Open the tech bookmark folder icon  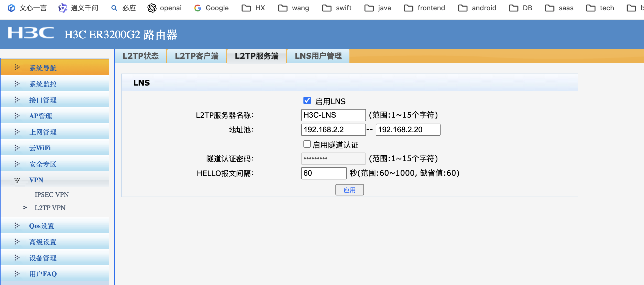point(591,8)
